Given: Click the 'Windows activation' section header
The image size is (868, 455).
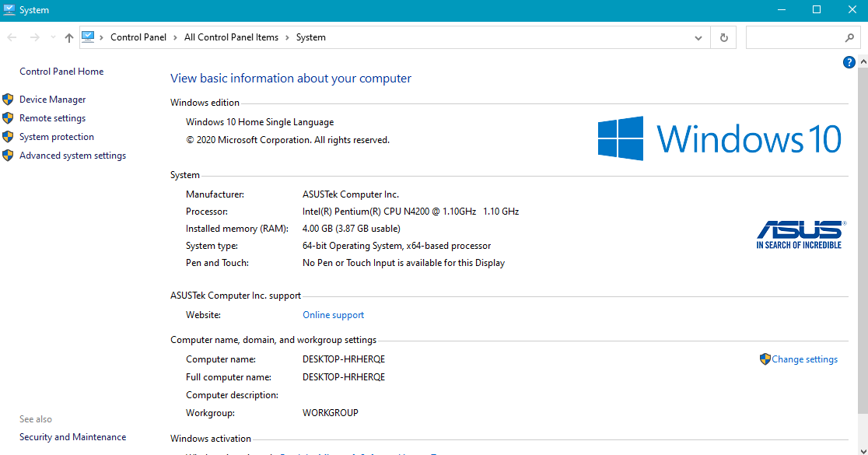Looking at the screenshot, I should [210, 439].
